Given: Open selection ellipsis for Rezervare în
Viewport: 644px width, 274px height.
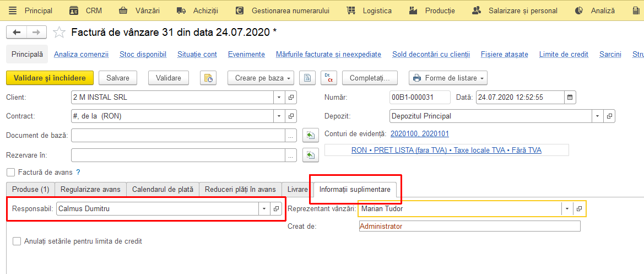Looking at the screenshot, I should tap(291, 155).
